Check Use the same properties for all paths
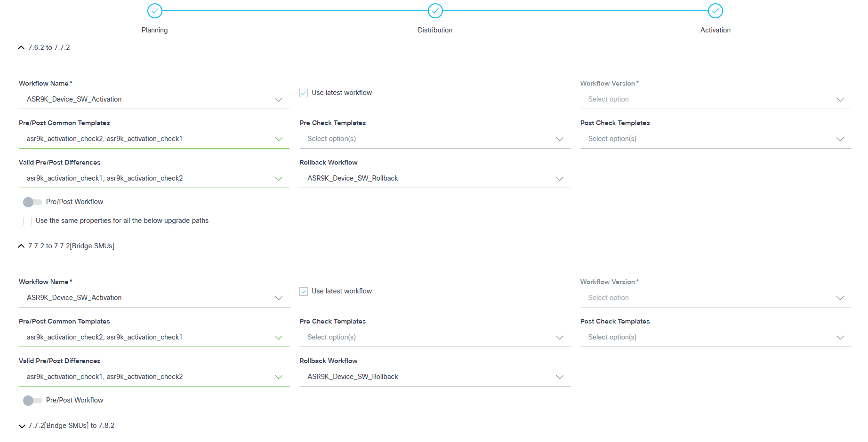The width and height of the screenshot is (868, 442). coord(28,221)
